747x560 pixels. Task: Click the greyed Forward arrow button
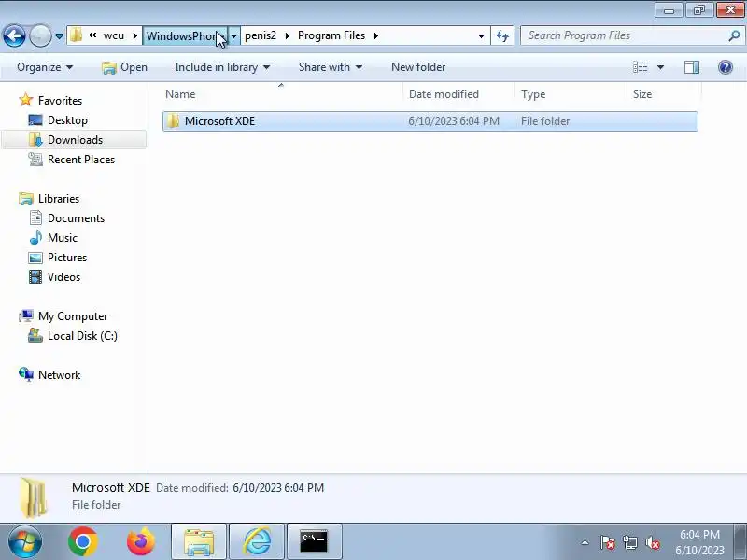coord(40,35)
